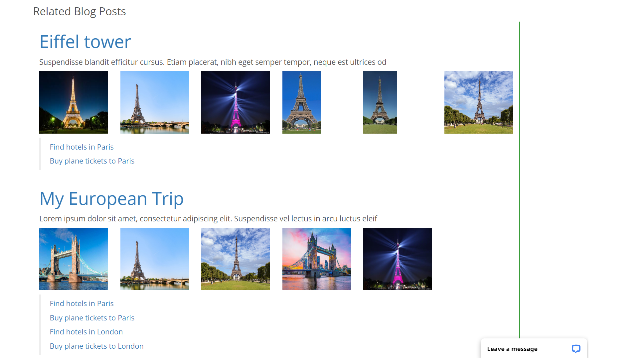This screenshot has width=644, height=358.
Task: Open the Eiffel tower blog post title
Action: point(85,42)
